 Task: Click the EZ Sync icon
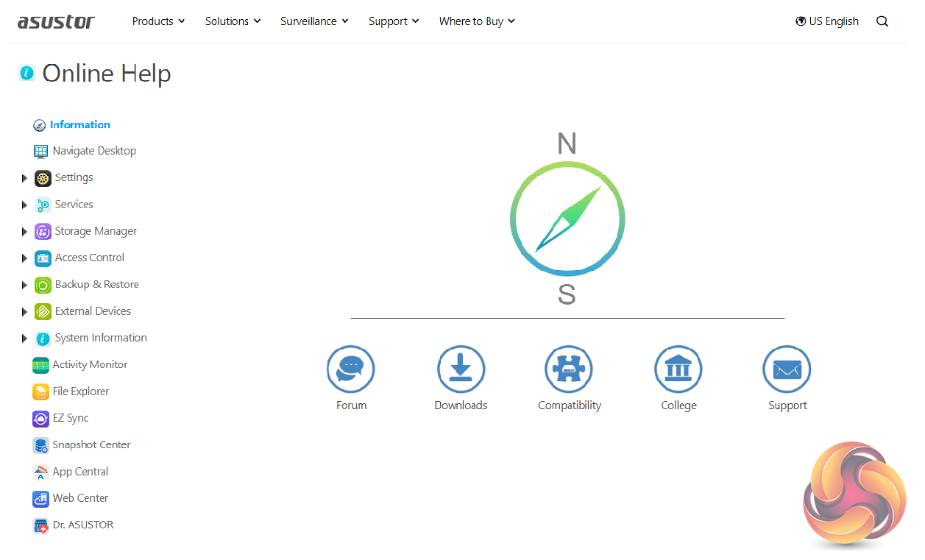pyautogui.click(x=40, y=419)
